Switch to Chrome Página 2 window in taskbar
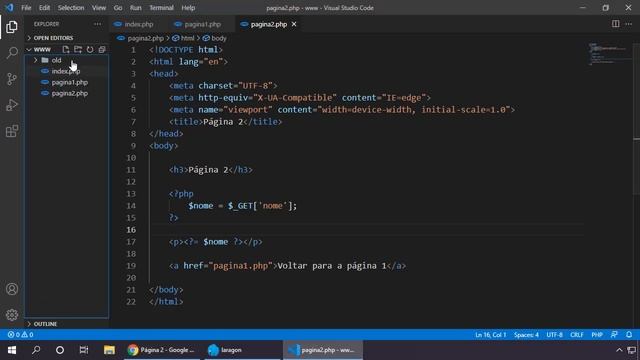640x360 pixels. click(x=161, y=350)
